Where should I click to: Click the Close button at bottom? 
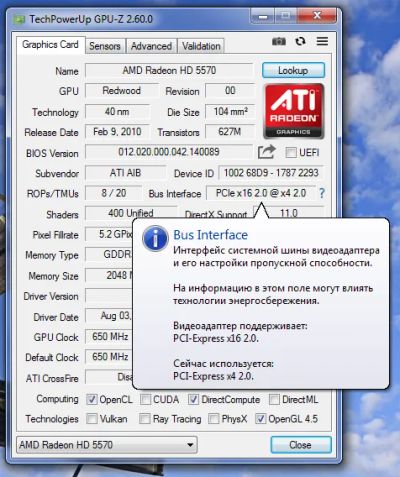coord(301,445)
